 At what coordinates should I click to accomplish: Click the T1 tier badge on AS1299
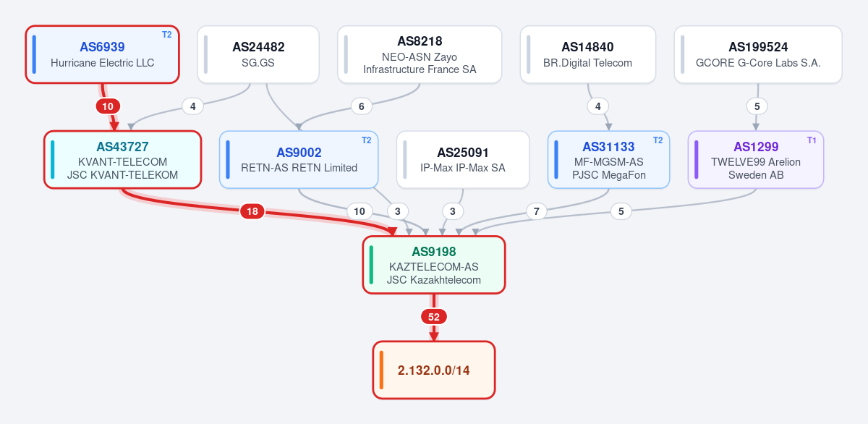tap(812, 140)
